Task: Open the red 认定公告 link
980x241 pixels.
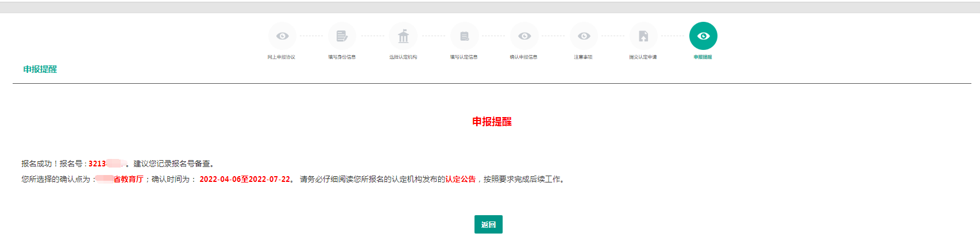Action: point(460,180)
